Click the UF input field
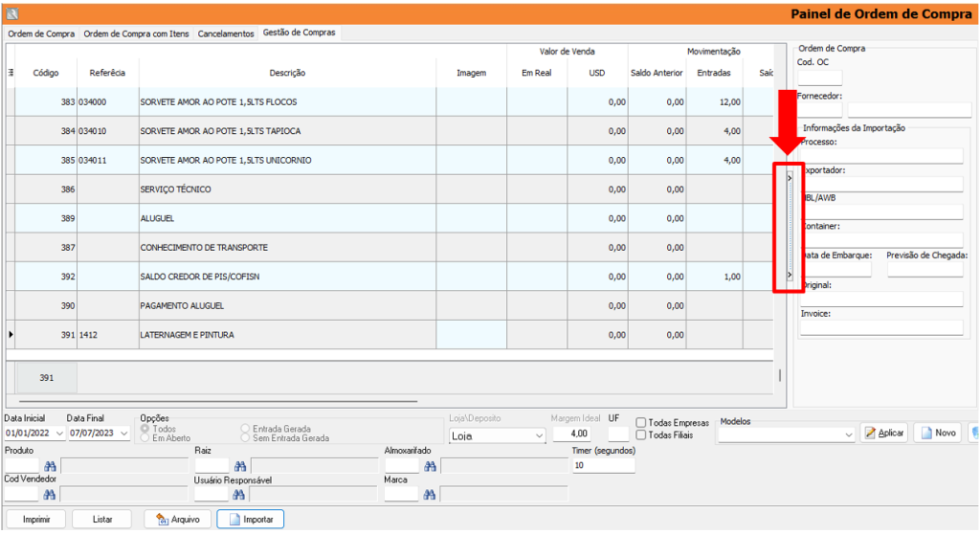This screenshot has height=534, width=980. click(618, 434)
